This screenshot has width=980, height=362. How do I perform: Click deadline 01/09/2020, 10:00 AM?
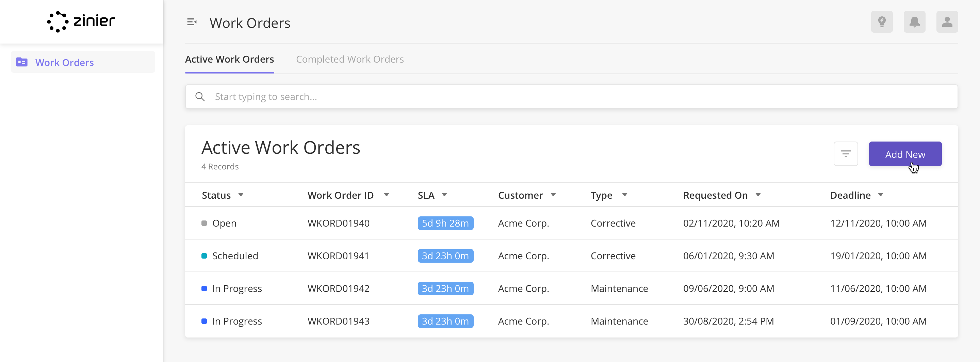(878, 321)
